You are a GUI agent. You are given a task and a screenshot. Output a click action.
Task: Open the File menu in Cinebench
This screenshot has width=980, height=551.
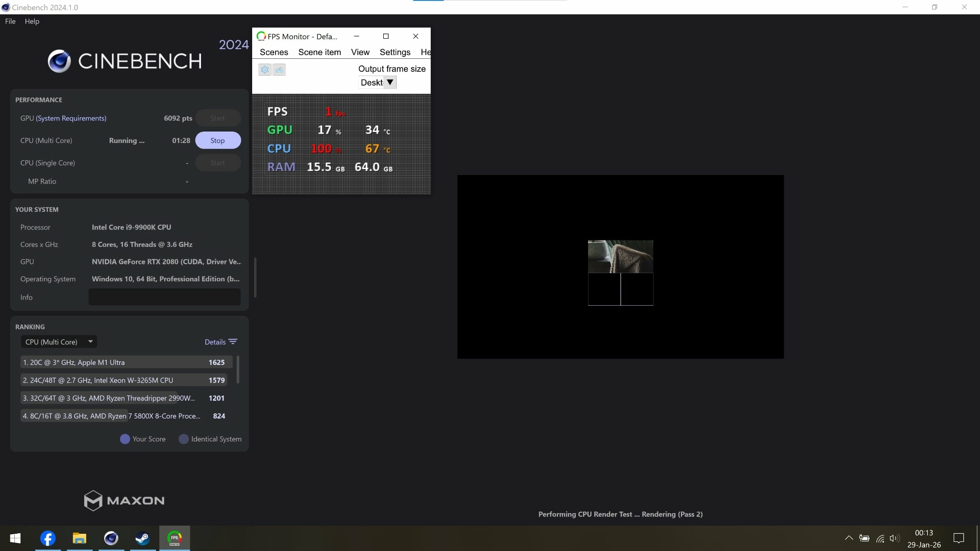click(x=10, y=22)
